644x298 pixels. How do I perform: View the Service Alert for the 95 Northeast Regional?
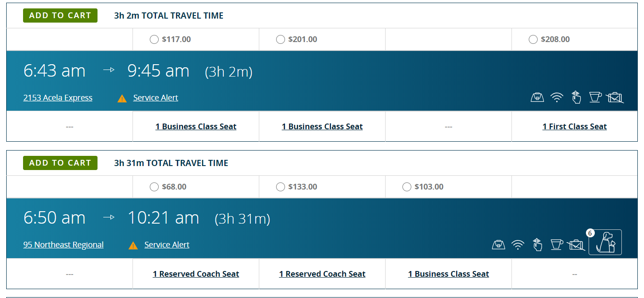[x=167, y=245]
